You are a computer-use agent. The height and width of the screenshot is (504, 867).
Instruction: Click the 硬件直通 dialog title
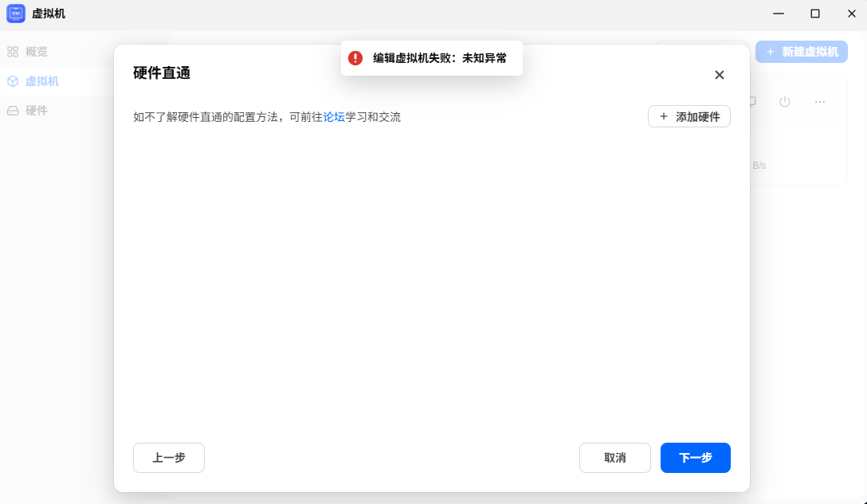click(x=162, y=73)
